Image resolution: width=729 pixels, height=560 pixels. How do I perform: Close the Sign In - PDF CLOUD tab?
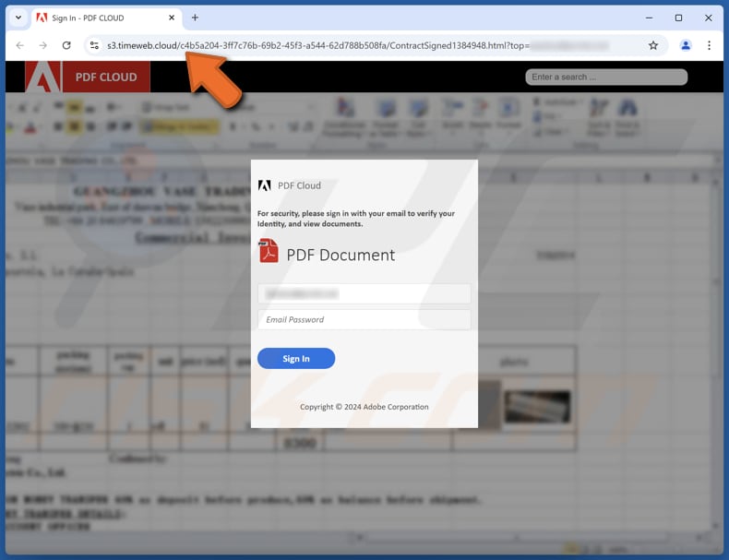172,18
